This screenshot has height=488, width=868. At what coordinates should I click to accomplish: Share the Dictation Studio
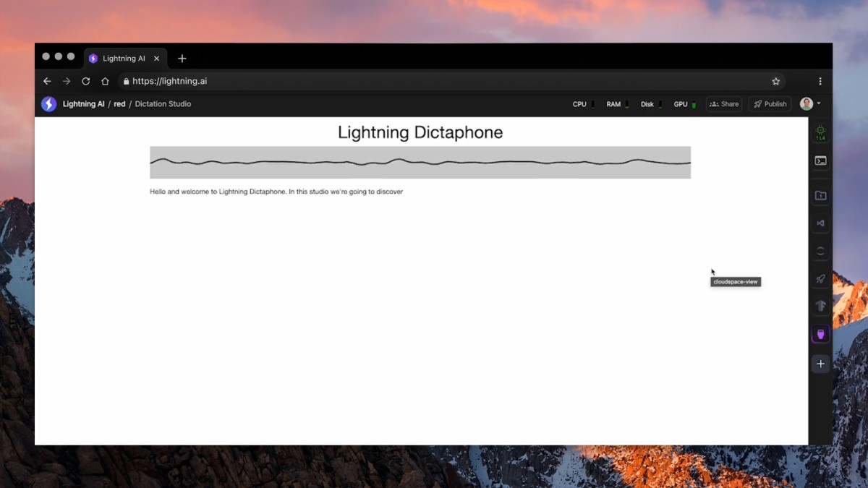(x=723, y=103)
